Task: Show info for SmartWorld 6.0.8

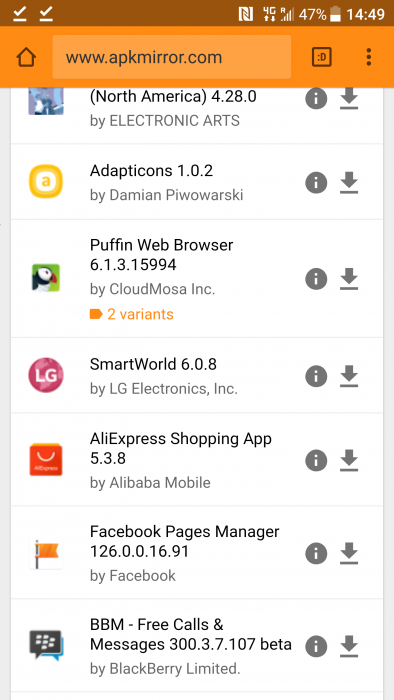Action: pos(316,376)
